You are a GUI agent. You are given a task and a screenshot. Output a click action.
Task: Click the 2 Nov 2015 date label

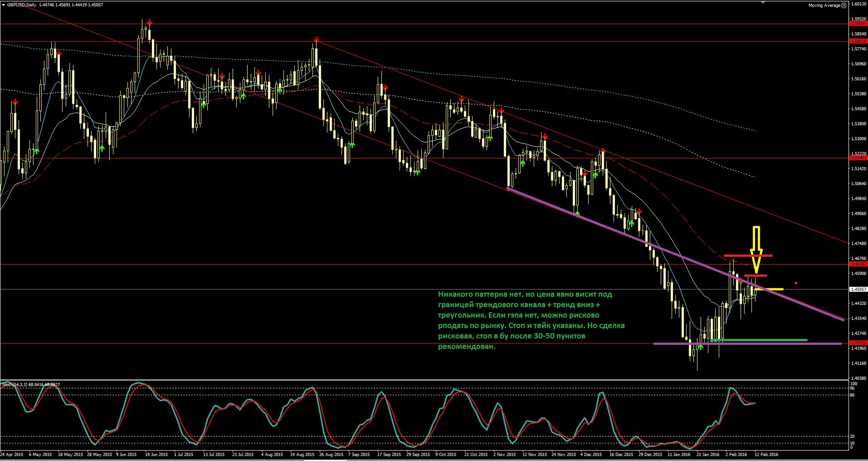tap(505, 454)
